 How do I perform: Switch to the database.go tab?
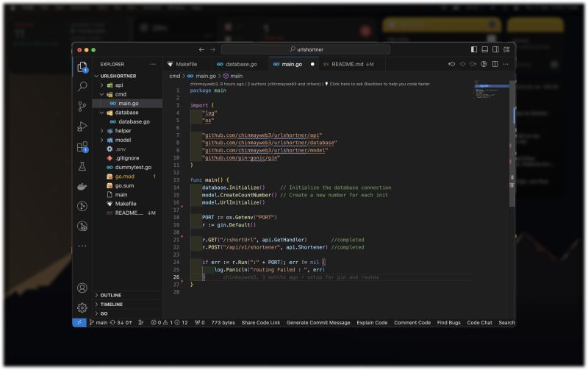(x=240, y=65)
